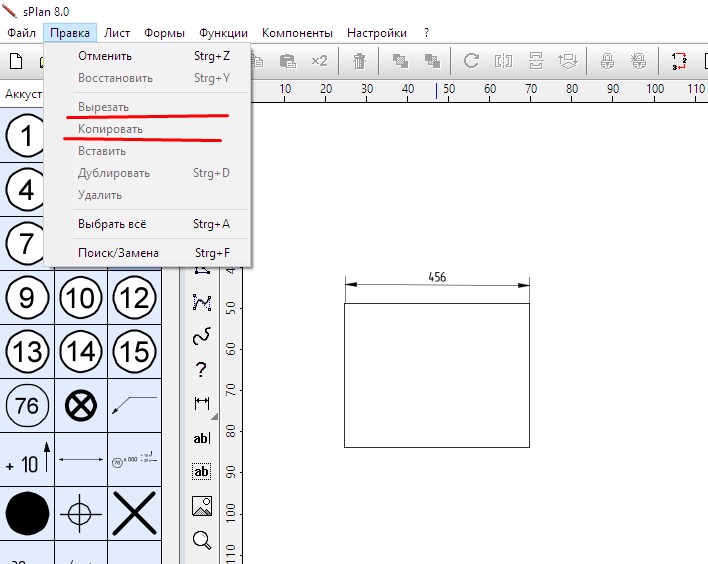Viewport: 708px width, 564px height.
Task: Pick the small labeled 76 component
Action: click(x=135, y=460)
